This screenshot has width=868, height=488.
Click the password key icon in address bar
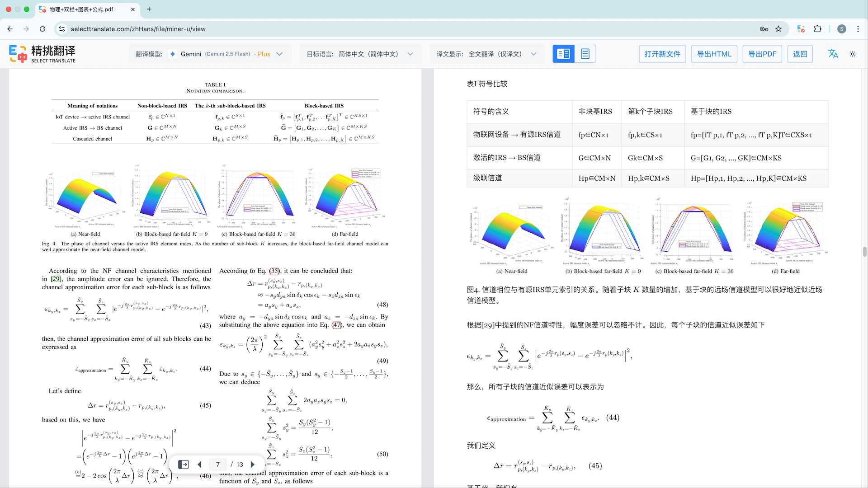764,29
